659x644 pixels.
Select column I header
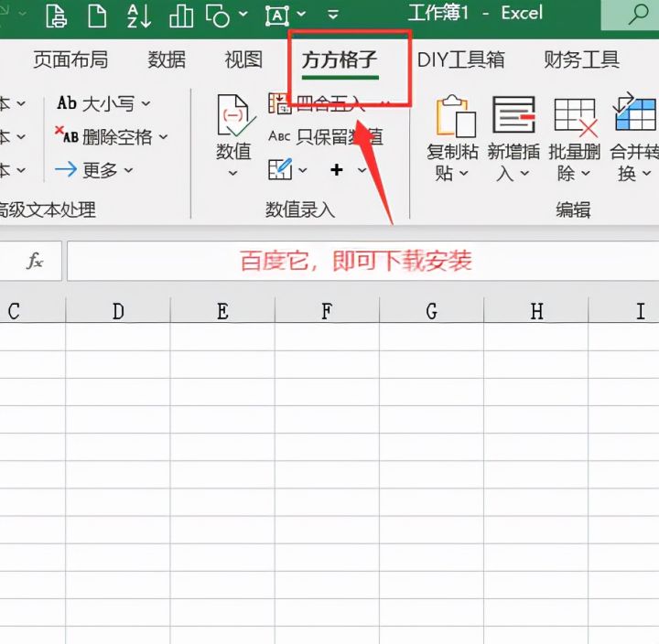pyautogui.click(x=623, y=311)
